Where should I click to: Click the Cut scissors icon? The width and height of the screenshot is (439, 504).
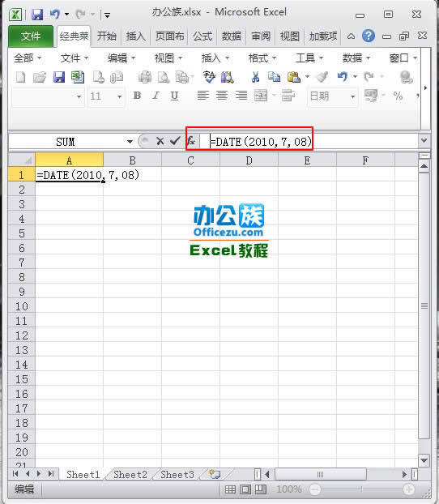click(255, 77)
